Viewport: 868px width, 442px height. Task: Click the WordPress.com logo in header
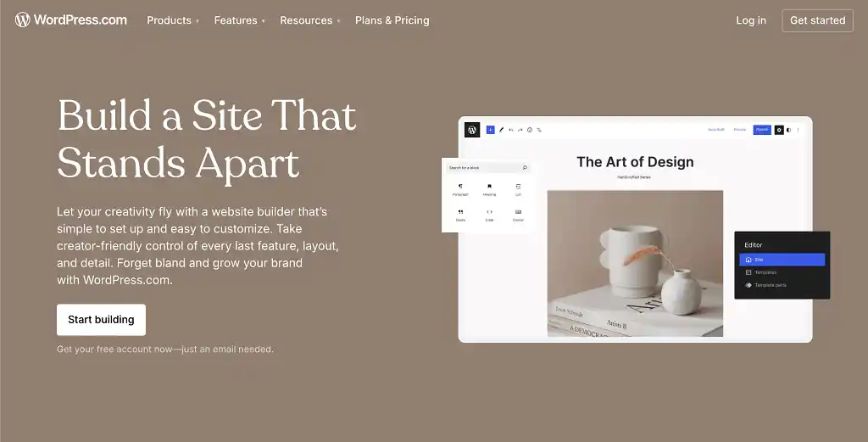(71, 20)
